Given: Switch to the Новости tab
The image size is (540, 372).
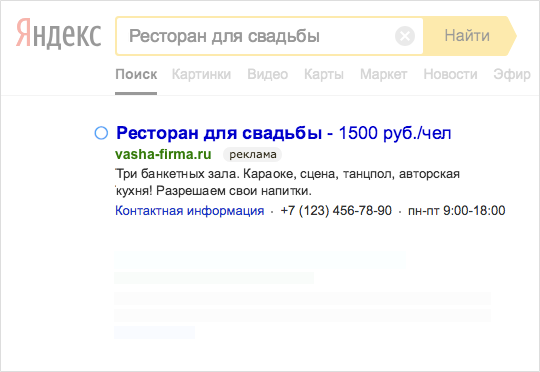Looking at the screenshot, I should click(450, 74).
